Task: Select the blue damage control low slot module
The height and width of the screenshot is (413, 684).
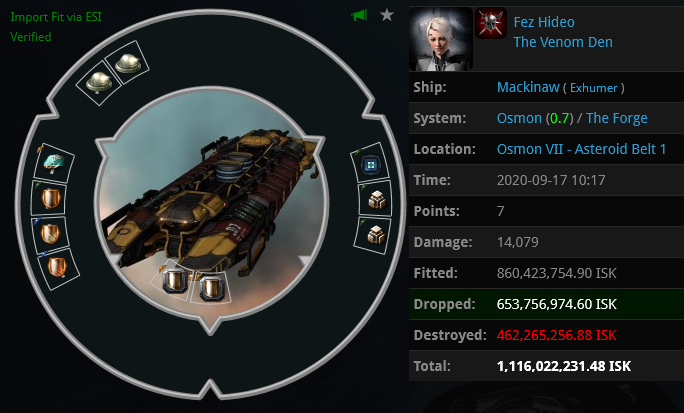Action: click(x=371, y=165)
